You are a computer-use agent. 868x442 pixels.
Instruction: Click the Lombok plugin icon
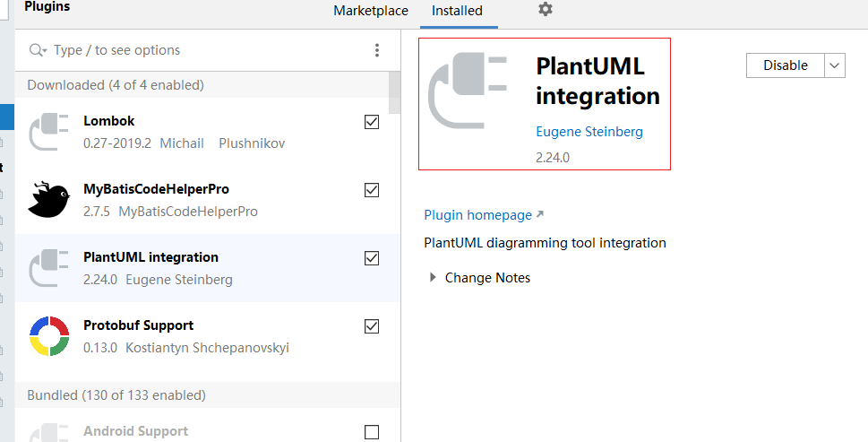49,132
